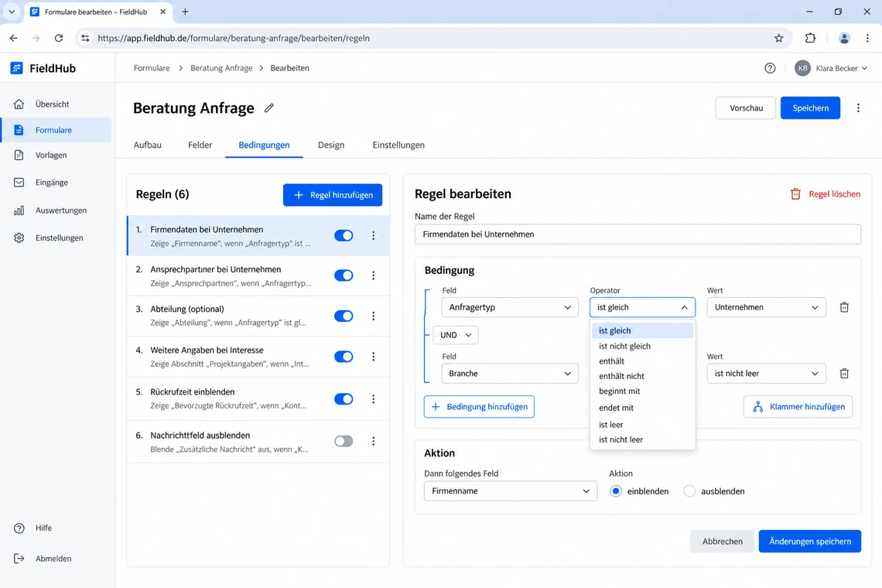
Task: Choose 'beginnt mit' from operator list
Action: click(642, 391)
